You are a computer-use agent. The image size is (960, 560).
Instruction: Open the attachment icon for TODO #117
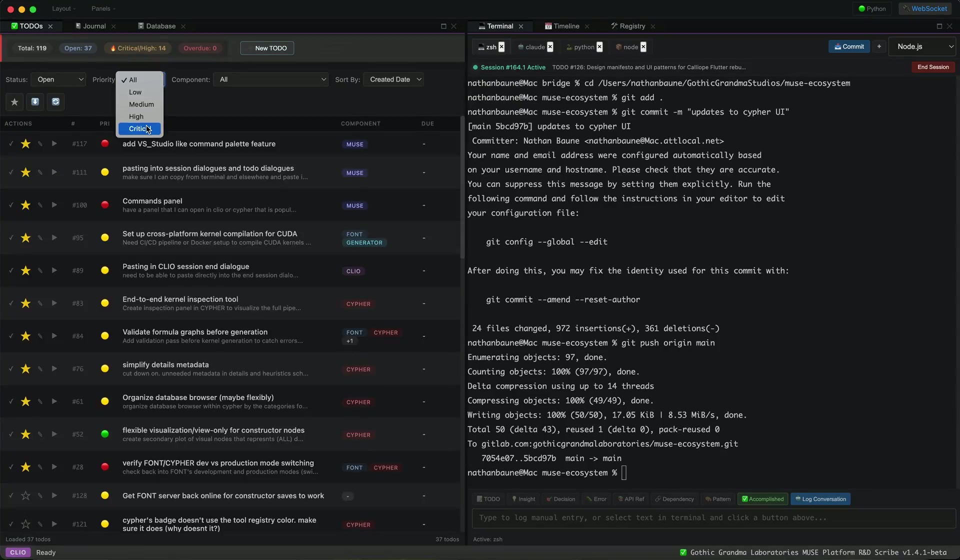[x=40, y=144]
